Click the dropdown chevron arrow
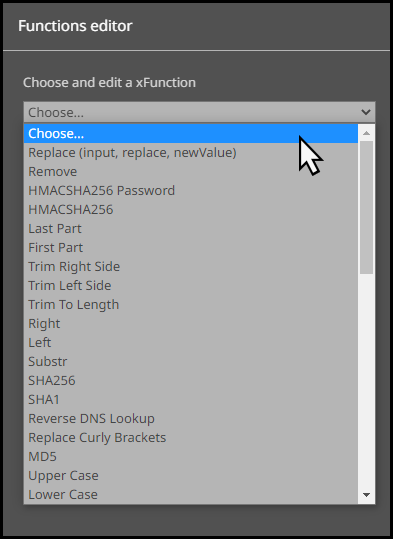 366,112
